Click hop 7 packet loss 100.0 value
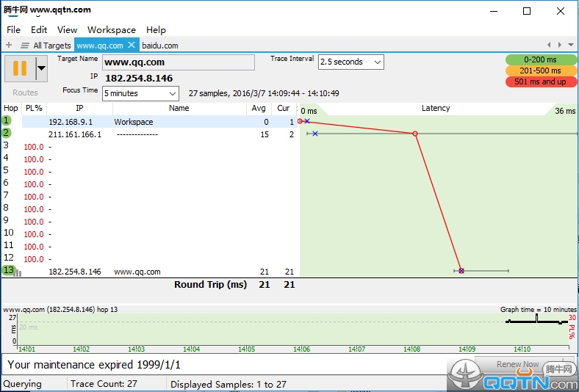This screenshot has height=392, width=579. click(x=34, y=197)
